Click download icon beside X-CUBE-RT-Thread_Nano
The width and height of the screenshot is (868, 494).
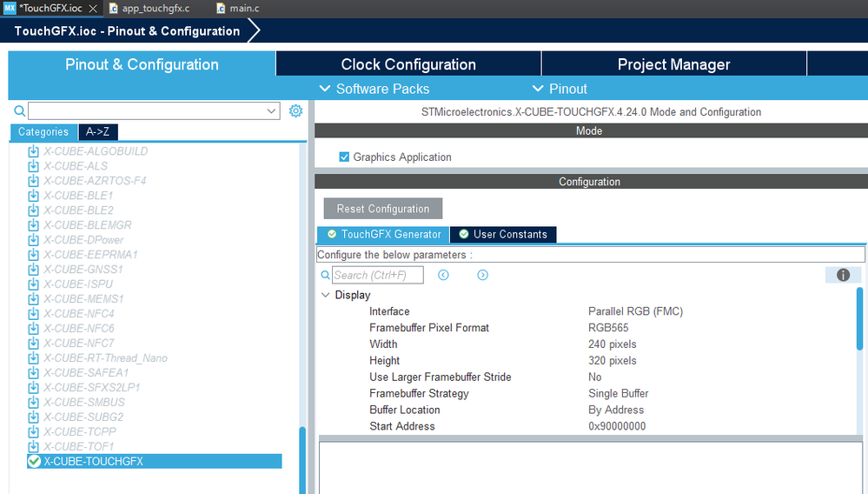(x=33, y=358)
